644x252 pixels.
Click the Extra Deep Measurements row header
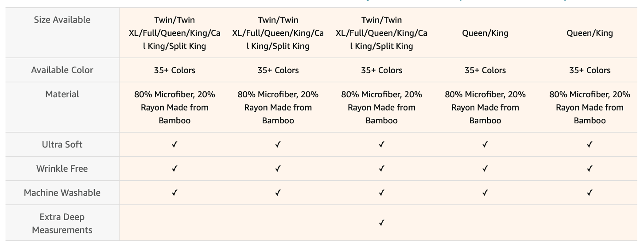click(x=62, y=223)
